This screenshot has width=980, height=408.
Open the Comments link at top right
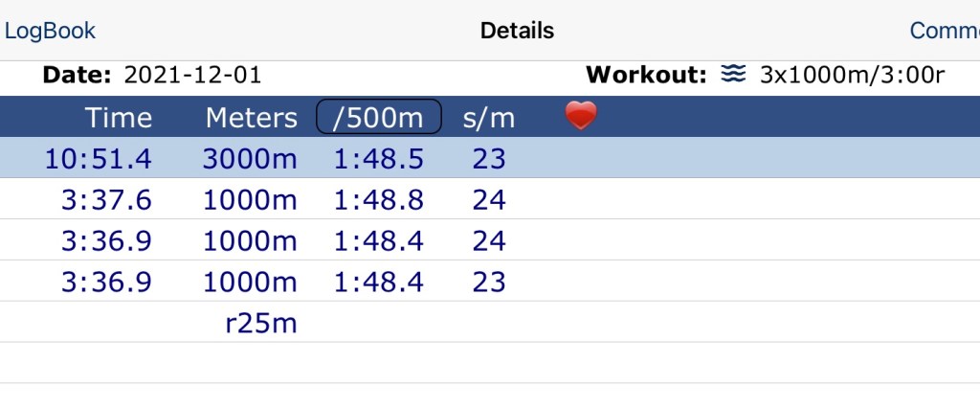(x=944, y=31)
